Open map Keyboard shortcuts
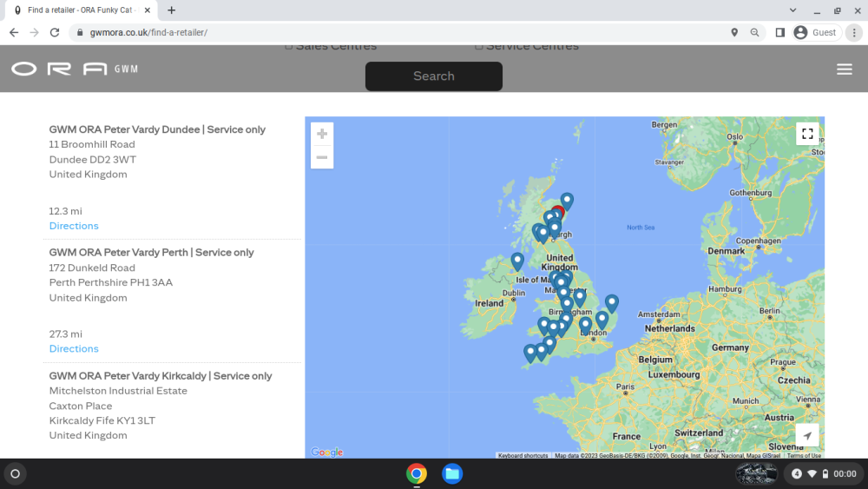The width and height of the screenshot is (868, 489). [x=523, y=455]
